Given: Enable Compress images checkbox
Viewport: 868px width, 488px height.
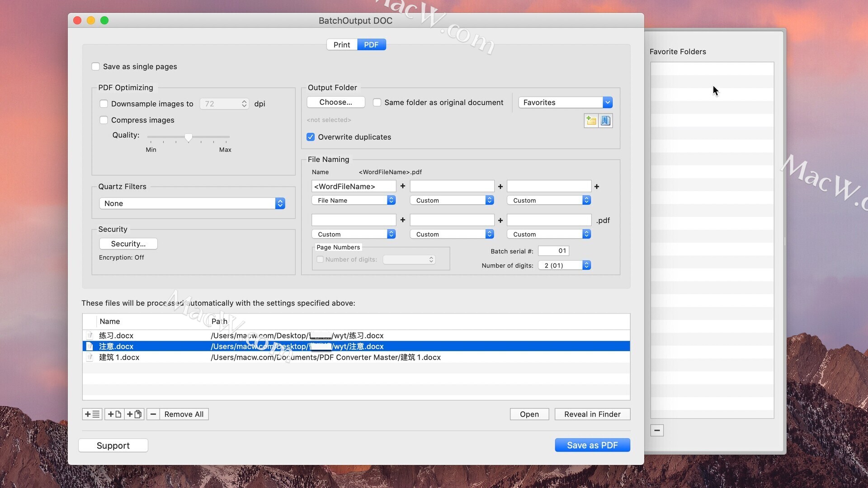Looking at the screenshot, I should click(x=104, y=120).
